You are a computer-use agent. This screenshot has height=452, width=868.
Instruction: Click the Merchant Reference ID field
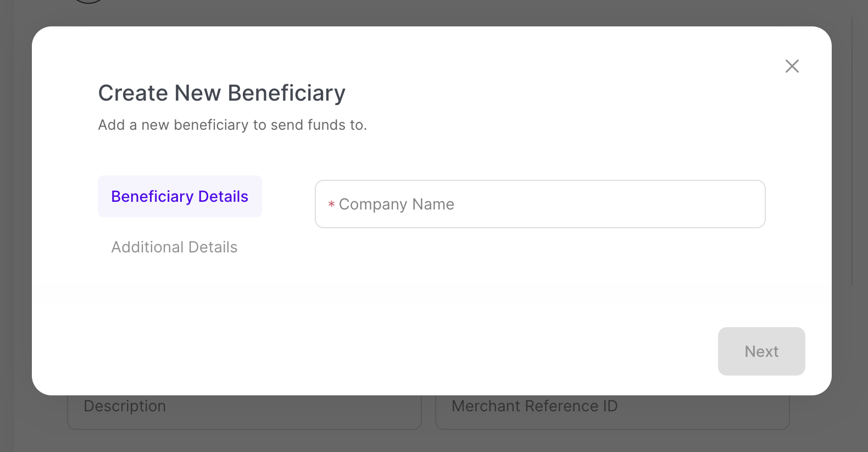tap(612, 411)
